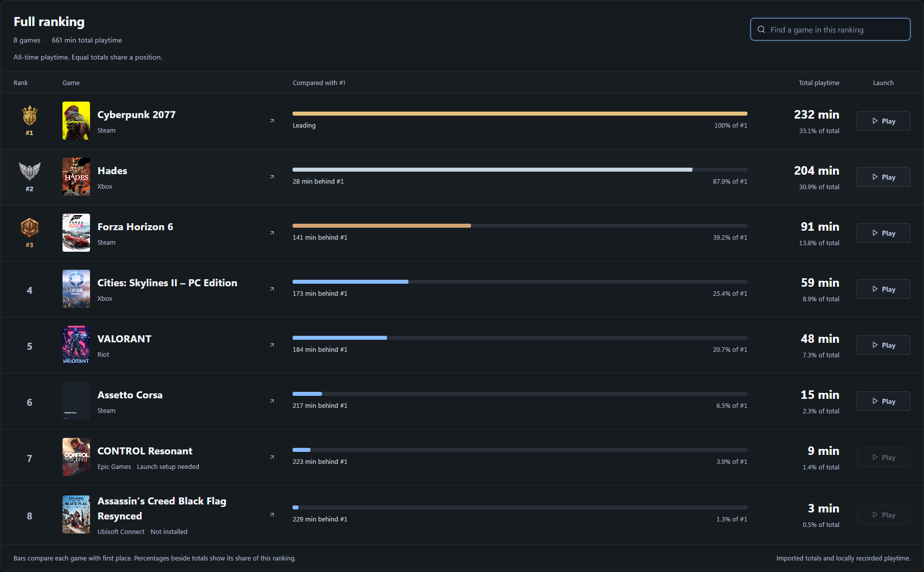924x572 pixels.
Task: Click the Compared with #1 column header
Action: 319,83
